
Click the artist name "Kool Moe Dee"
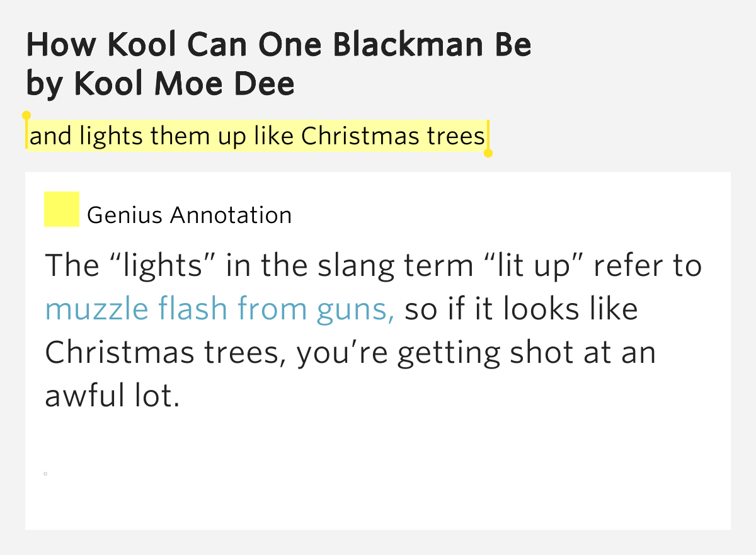pyautogui.click(x=184, y=84)
